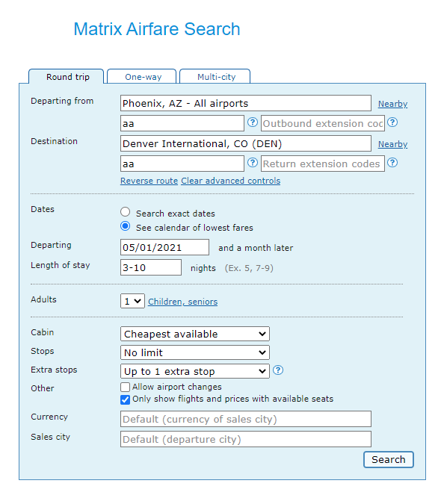This screenshot has width=441, height=504.
Task: Expand the Cabin dropdown
Action: pos(195,334)
